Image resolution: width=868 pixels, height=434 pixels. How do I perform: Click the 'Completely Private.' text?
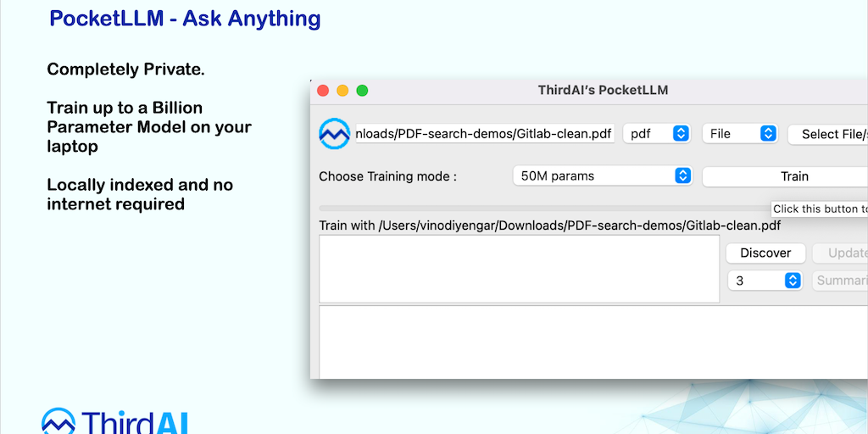(x=125, y=70)
